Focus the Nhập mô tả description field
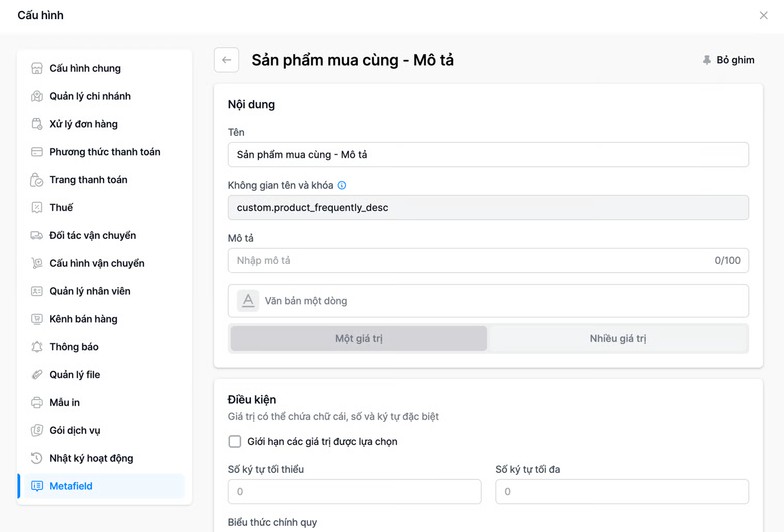This screenshot has width=784, height=532. [469, 261]
